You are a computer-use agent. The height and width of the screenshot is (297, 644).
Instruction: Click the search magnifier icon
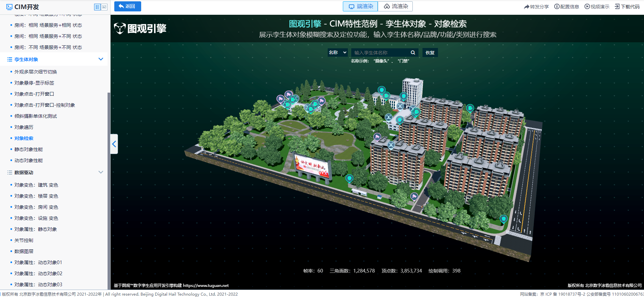tap(413, 53)
